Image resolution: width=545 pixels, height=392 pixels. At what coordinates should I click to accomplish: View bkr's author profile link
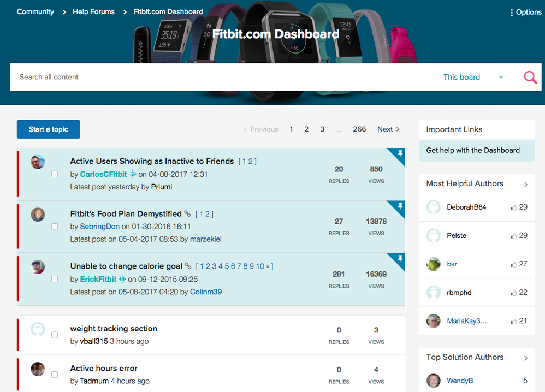452,264
